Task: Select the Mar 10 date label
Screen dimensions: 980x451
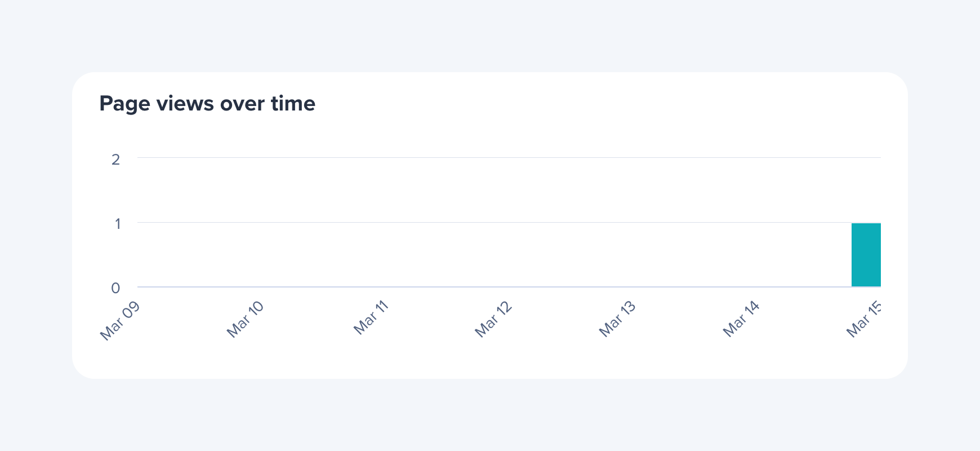Action: [x=245, y=319]
